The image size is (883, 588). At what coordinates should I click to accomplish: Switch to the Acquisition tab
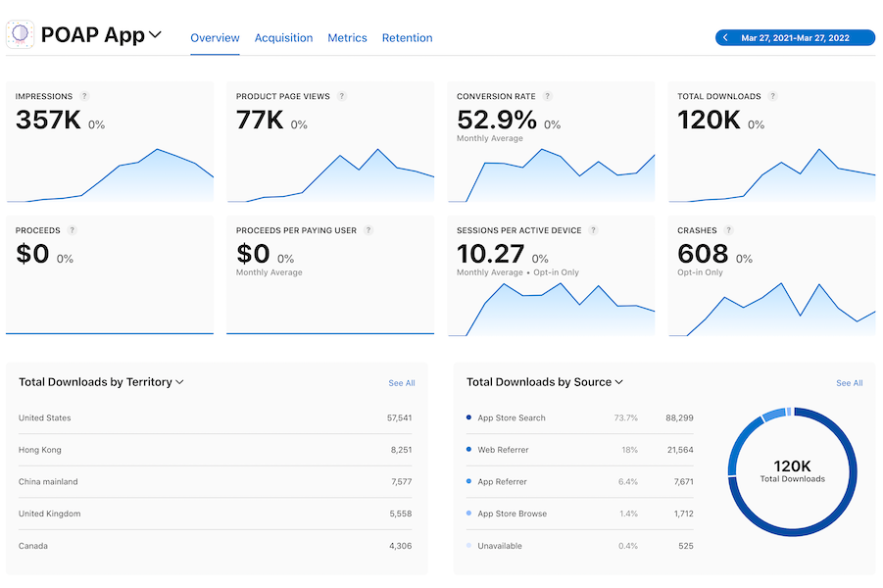click(284, 38)
